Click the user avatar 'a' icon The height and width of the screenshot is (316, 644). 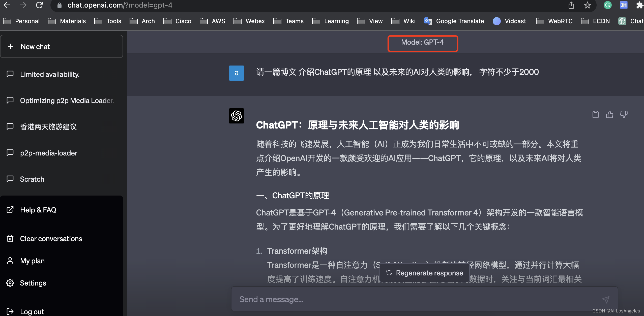(236, 73)
